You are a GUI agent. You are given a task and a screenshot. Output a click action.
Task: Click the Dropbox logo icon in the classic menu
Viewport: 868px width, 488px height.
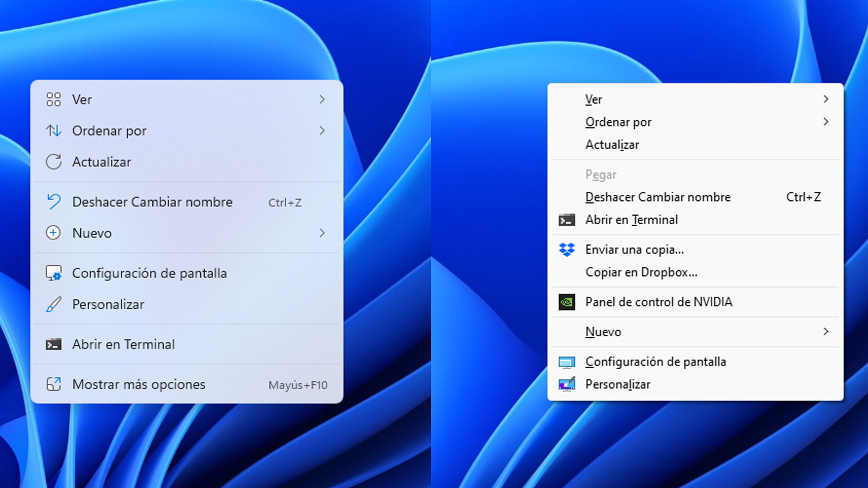[x=567, y=250]
